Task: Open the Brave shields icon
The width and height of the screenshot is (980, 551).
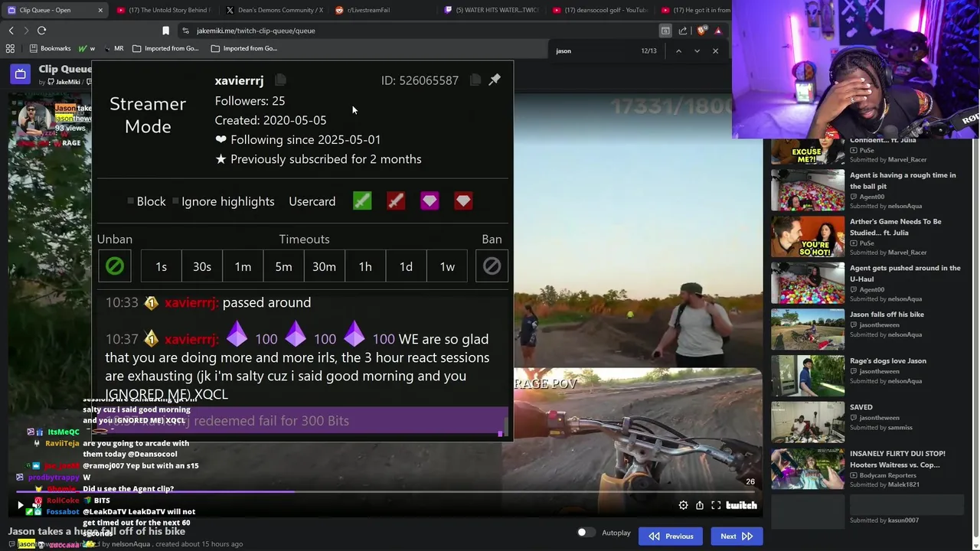Action: point(701,31)
